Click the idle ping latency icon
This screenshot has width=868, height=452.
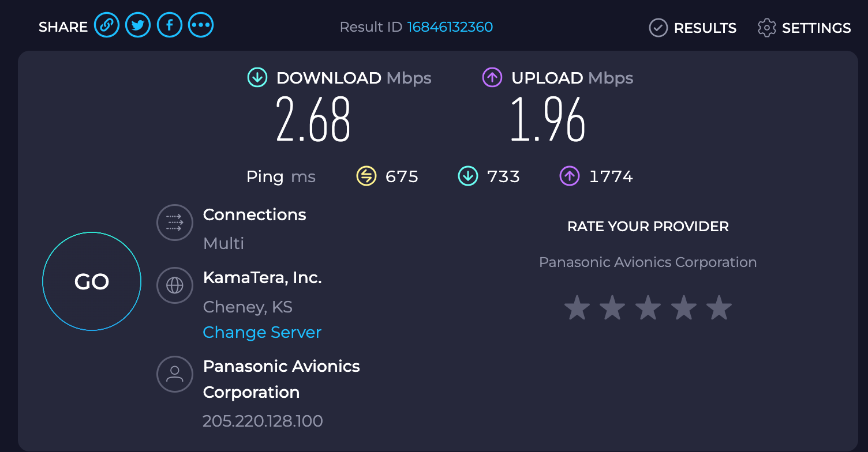click(366, 176)
